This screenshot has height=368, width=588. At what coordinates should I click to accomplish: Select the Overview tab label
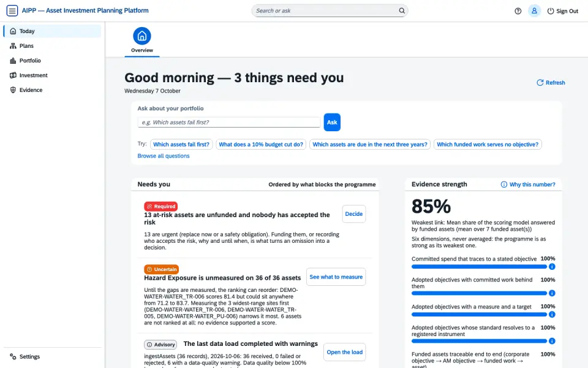141,50
